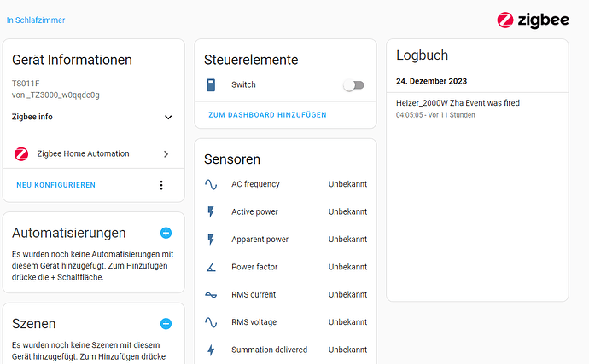Click the logbook timestamp 04:05:05
The height and width of the screenshot is (364, 589).
(410, 115)
